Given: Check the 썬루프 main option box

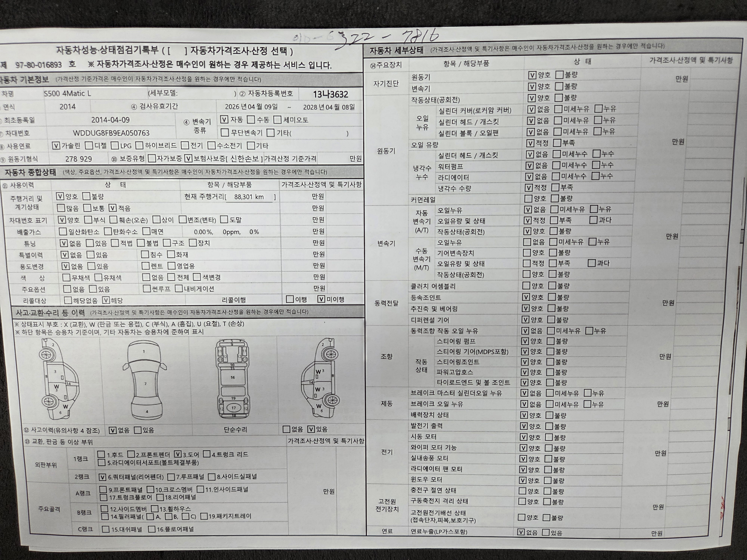Looking at the screenshot, I should coord(147,289).
